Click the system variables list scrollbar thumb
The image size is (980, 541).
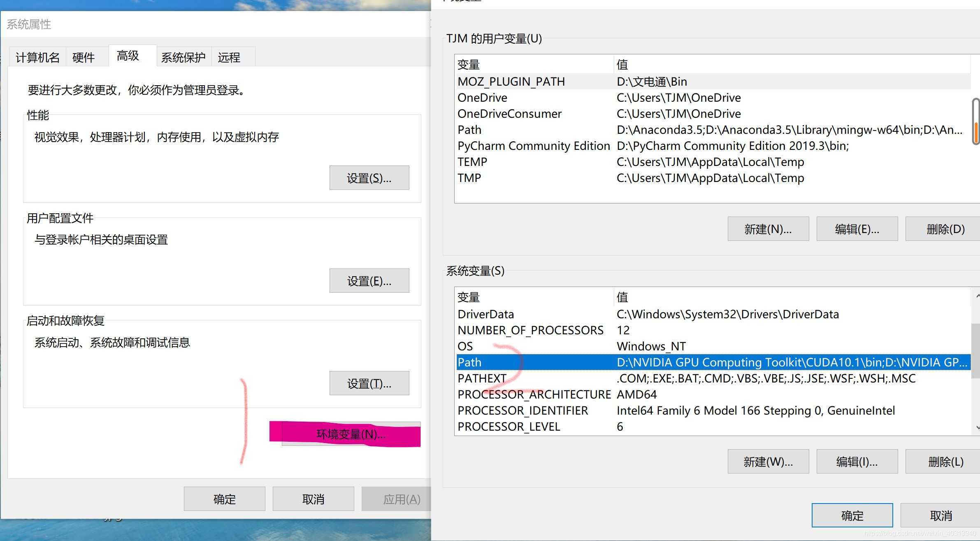(x=975, y=351)
